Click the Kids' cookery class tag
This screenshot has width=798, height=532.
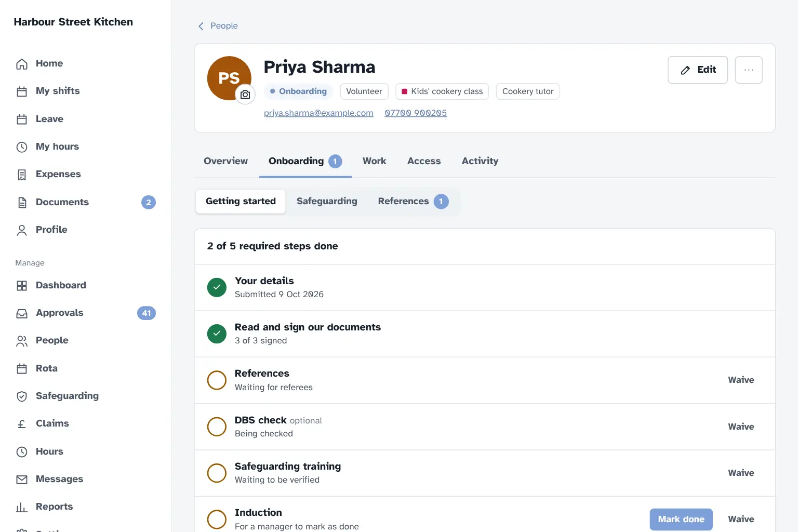pyautogui.click(x=442, y=91)
